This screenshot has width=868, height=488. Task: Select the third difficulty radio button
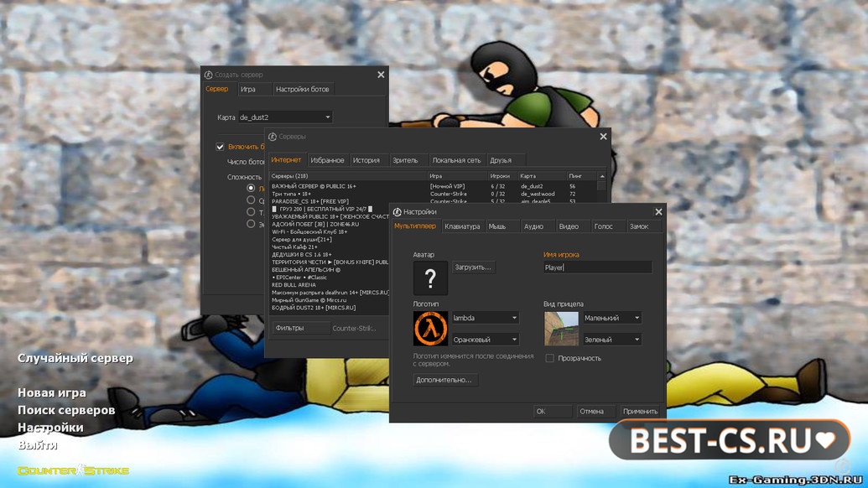click(251, 212)
